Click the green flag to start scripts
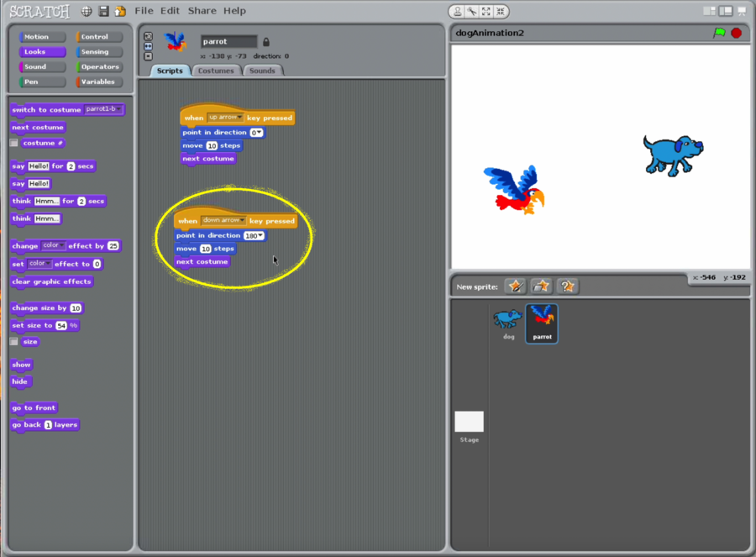Screen dimensions: 756x557 tap(719, 33)
